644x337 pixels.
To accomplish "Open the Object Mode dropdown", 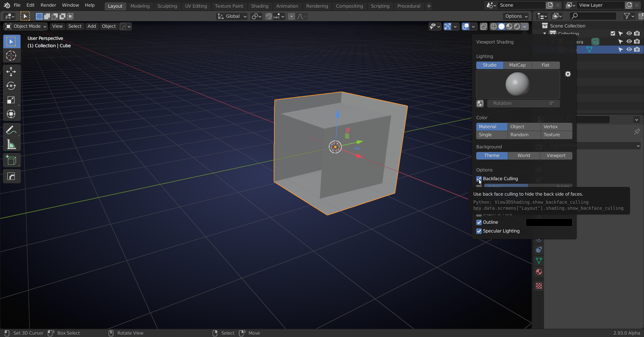I will [26, 26].
